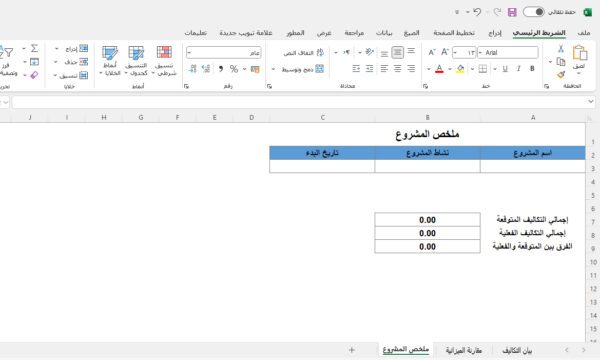
Task: Toggle bold formatting (B)
Action: pyautogui.click(x=532, y=69)
